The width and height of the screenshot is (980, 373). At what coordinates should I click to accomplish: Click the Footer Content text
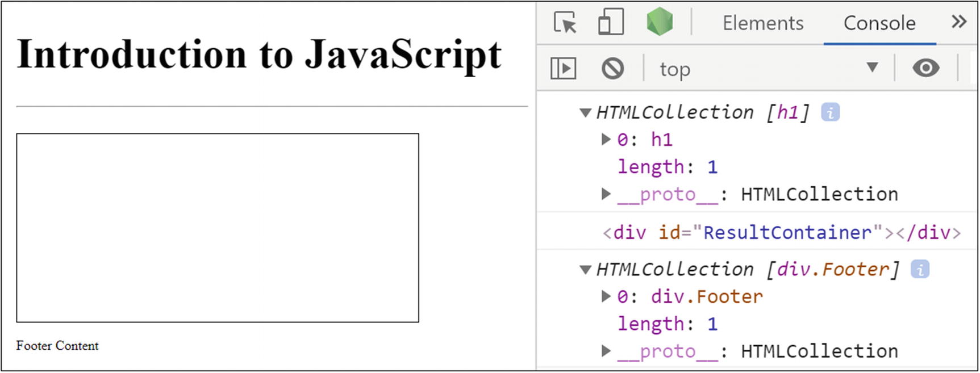[x=57, y=346]
